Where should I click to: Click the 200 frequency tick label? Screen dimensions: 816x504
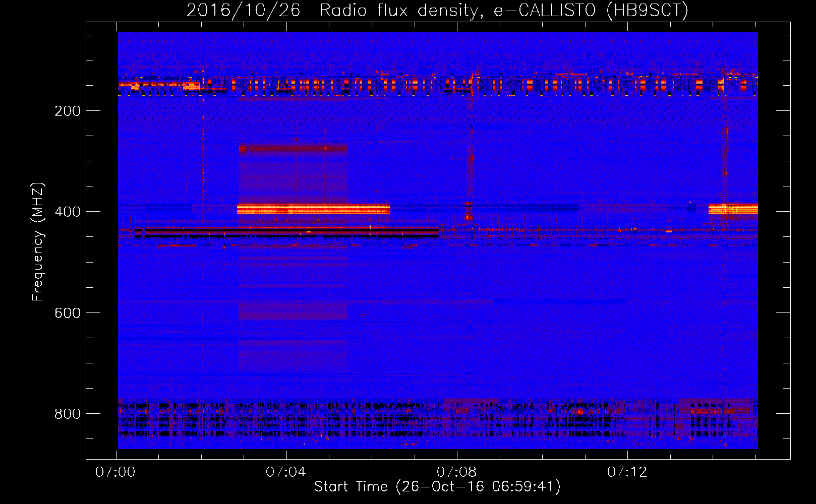click(68, 111)
